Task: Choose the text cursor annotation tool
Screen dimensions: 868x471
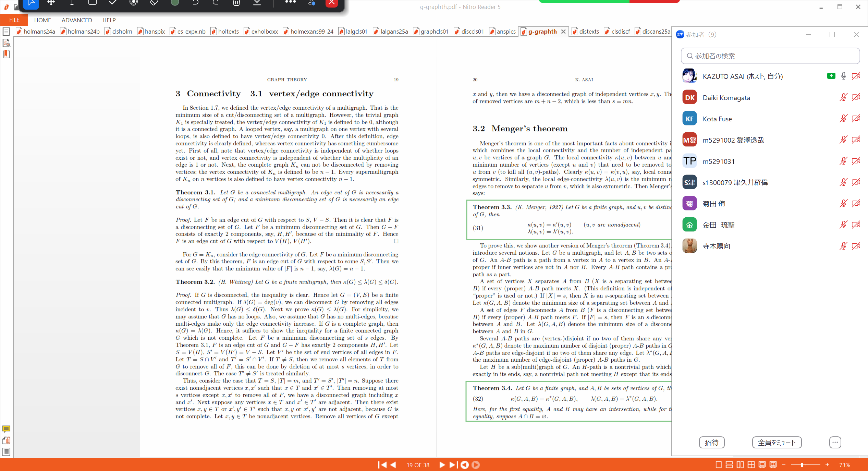Action: (x=72, y=3)
